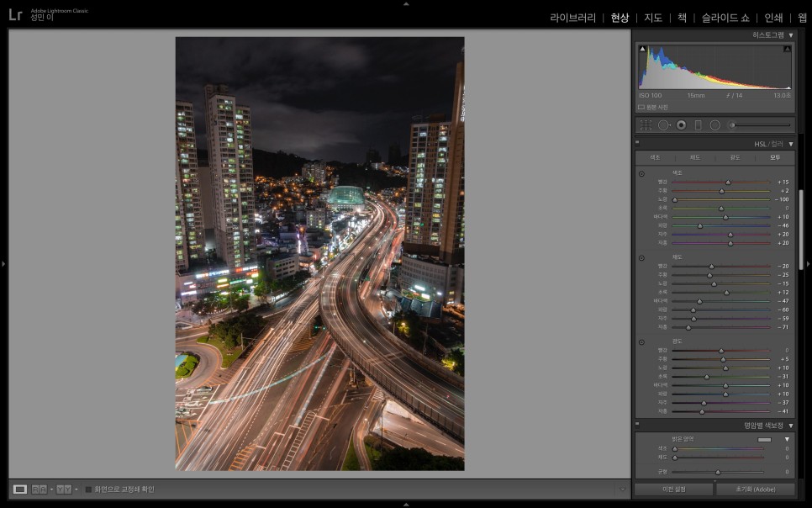Viewport: 812px width, 508px height.
Task: Select the Radial Filter tool
Action: (x=715, y=125)
